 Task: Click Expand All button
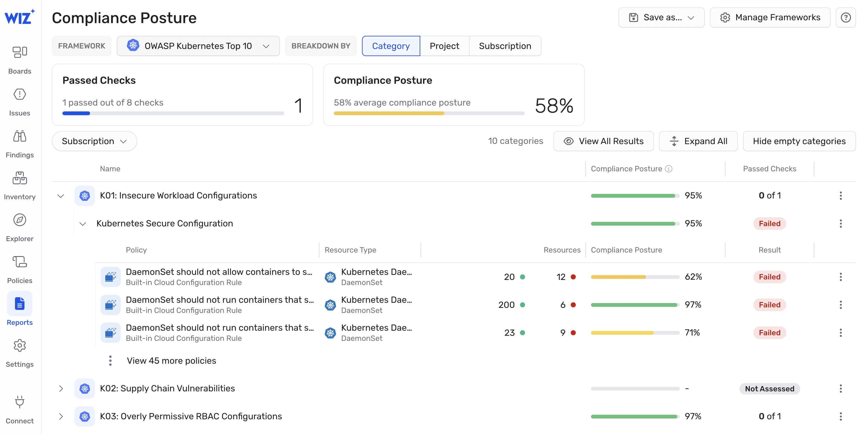pos(698,141)
